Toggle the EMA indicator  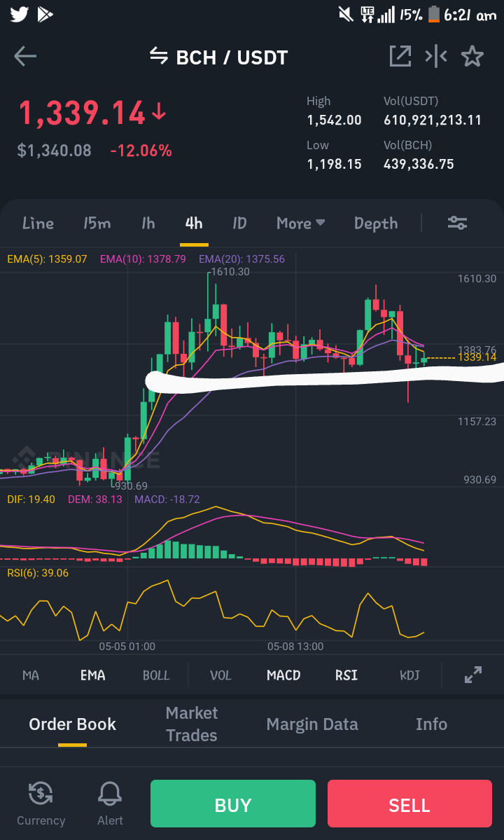(x=92, y=675)
